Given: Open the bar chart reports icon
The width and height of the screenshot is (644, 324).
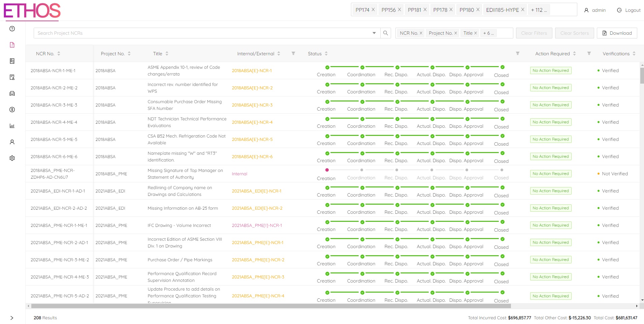Looking at the screenshot, I should pyautogui.click(x=12, y=126).
